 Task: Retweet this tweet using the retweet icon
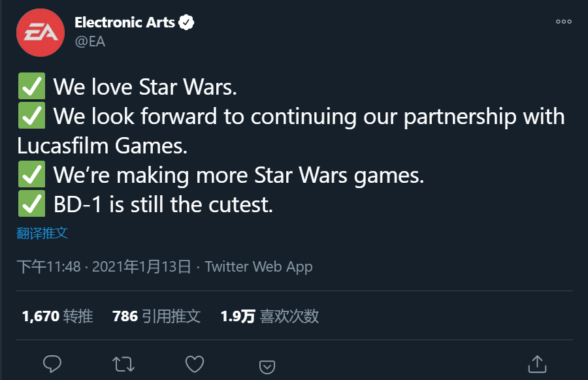(x=122, y=363)
